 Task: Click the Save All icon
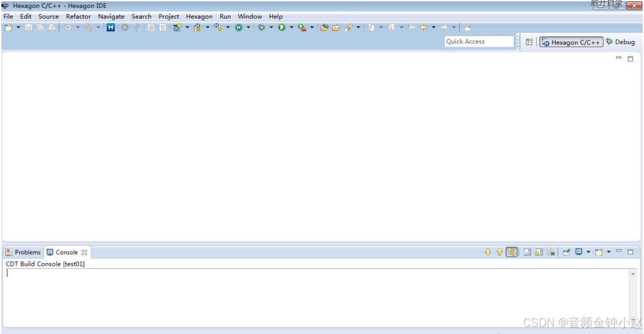(40, 28)
